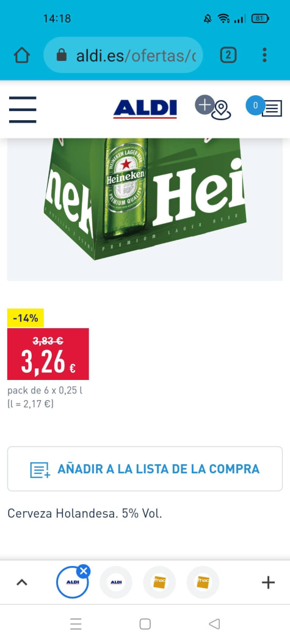The width and height of the screenshot is (290, 644).
Task: Open the tab switcher showing 2 tabs
Action: click(x=228, y=55)
